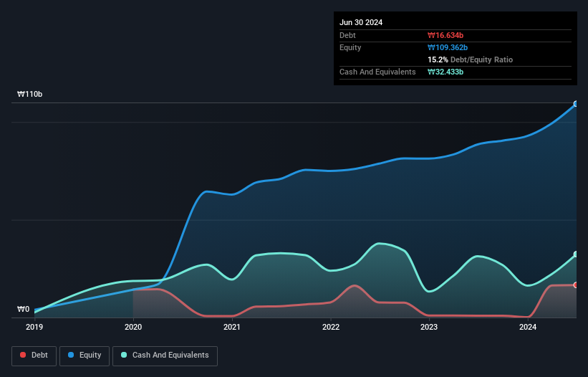
Task: Toggle the Debt series legend button
Action: point(34,355)
